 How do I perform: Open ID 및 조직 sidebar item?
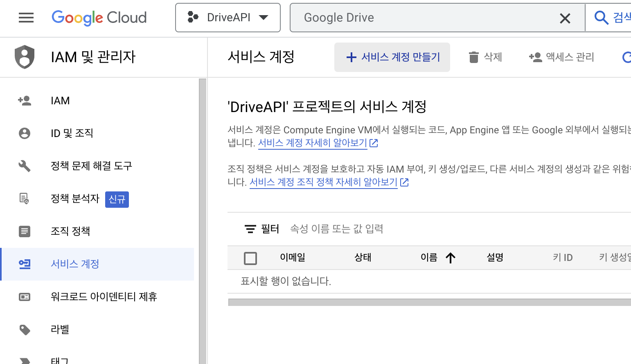click(97, 133)
